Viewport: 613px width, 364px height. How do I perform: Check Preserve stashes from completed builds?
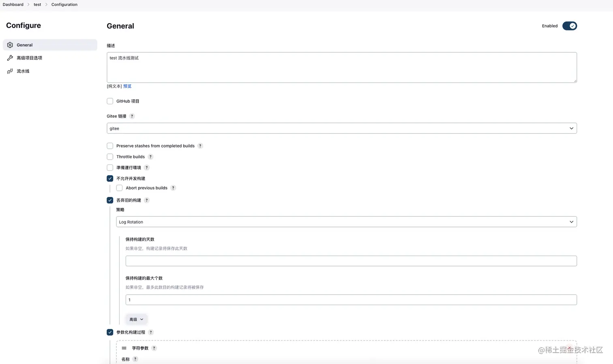tap(110, 146)
